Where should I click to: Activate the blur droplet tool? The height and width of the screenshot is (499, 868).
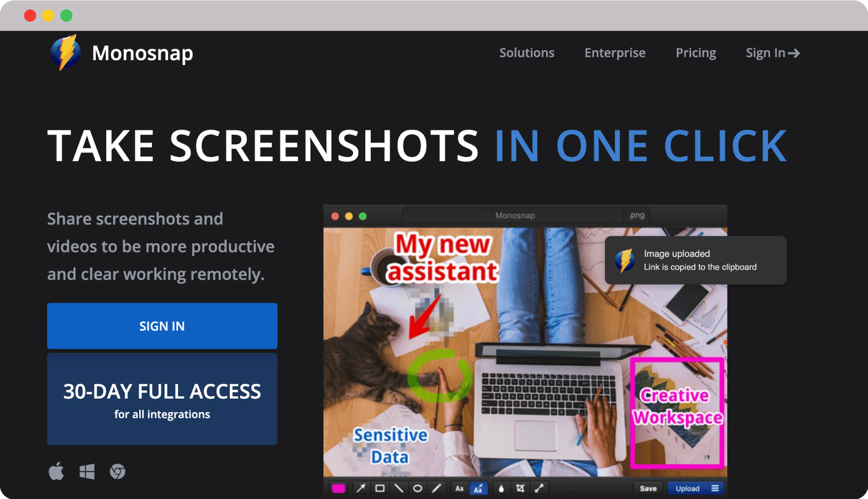[501, 488]
